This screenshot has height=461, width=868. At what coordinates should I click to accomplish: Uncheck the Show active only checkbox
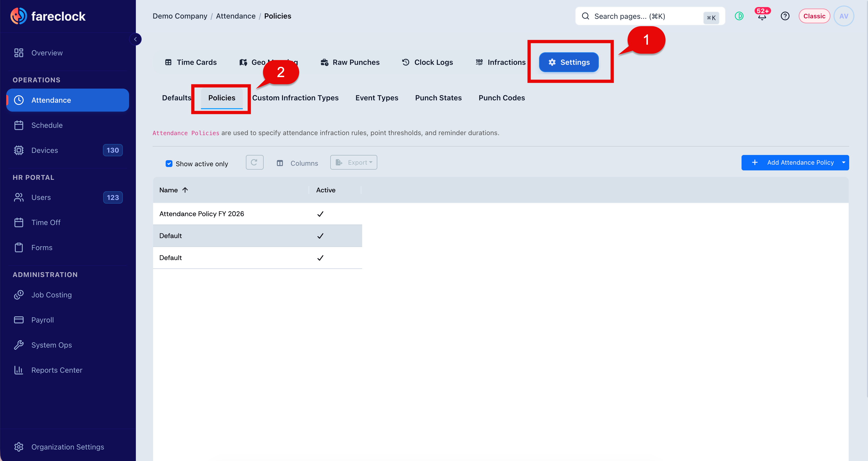click(169, 164)
